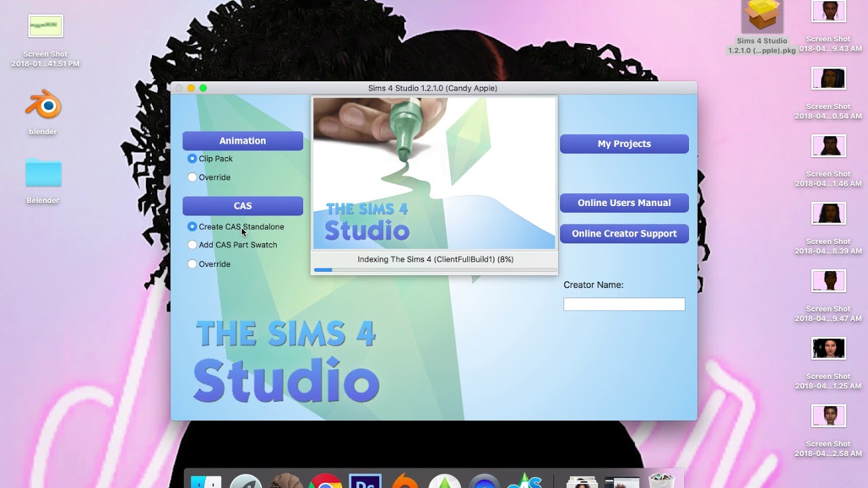The height and width of the screenshot is (488, 868).
Task: Open Launchpad rocket icon in dock
Action: [x=245, y=481]
